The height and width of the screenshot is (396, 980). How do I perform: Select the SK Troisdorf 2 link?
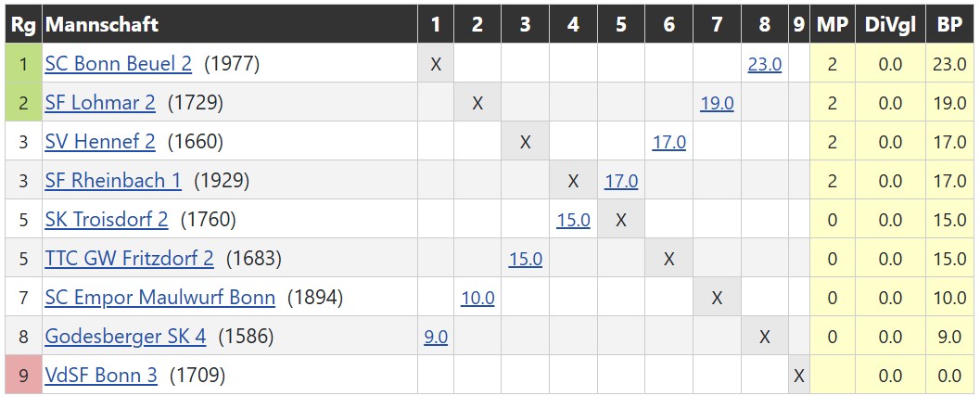pos(107,220)
